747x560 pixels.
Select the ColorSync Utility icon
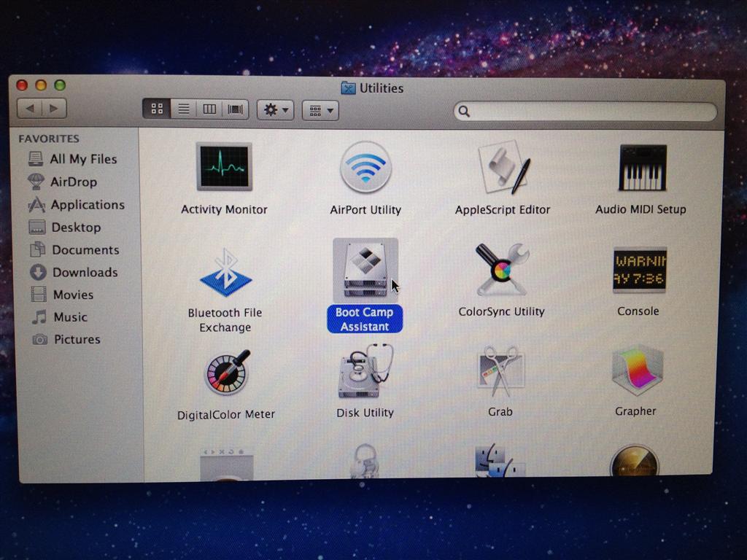click(x=502, y=269)
